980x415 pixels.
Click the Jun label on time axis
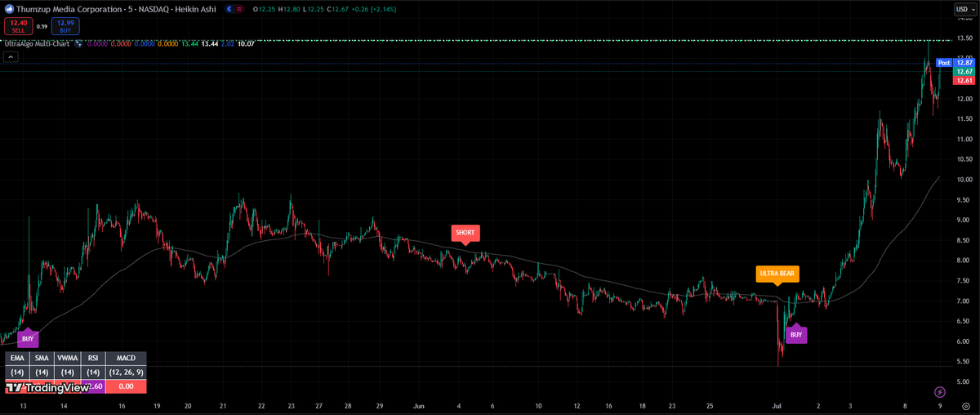[x=419, y=405]
